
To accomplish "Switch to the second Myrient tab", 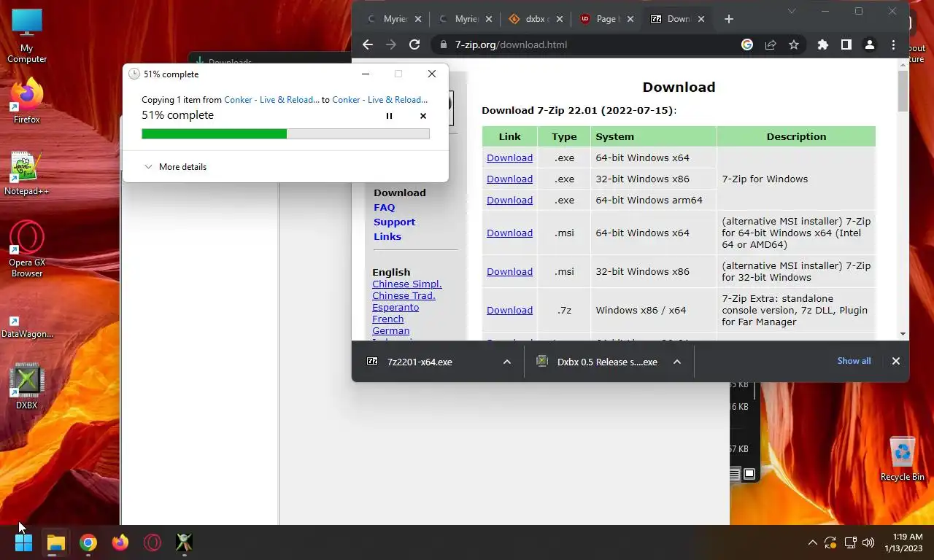I will [x=465, y=19].
